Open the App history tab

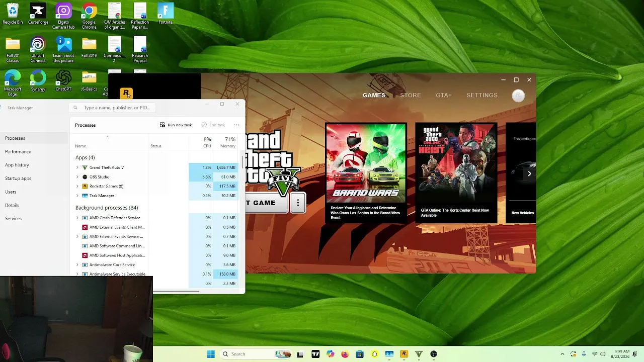34,165
